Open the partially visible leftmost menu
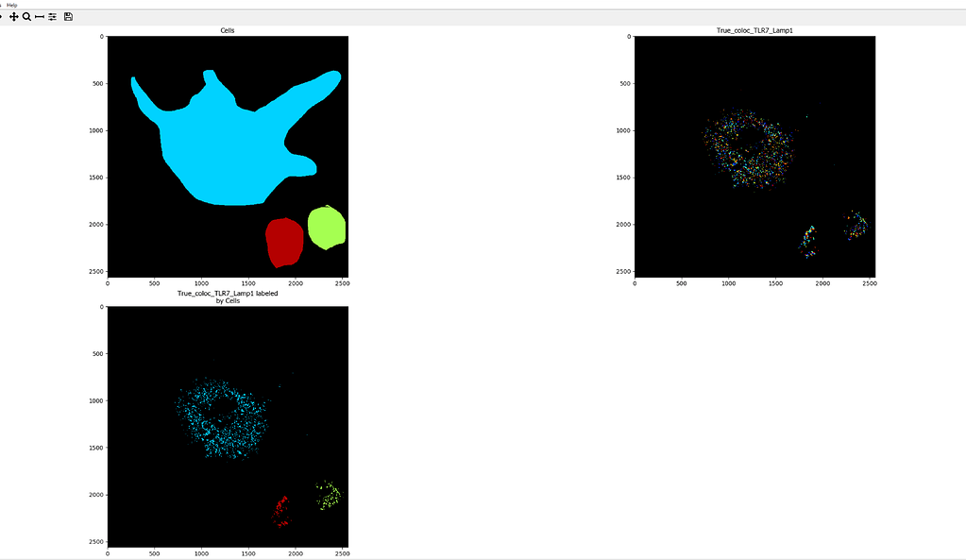Viewport: 966px width, 560px height. pos(2,4)
